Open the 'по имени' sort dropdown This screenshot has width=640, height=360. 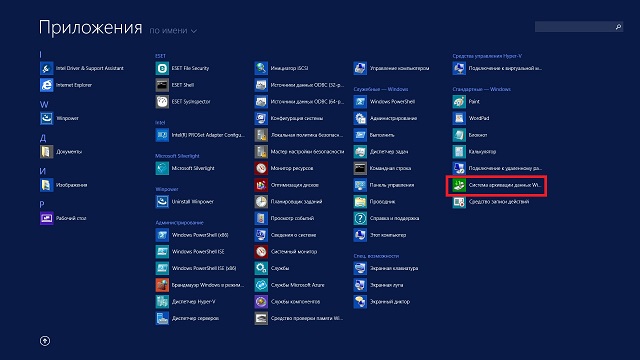[x=173, y=31]
